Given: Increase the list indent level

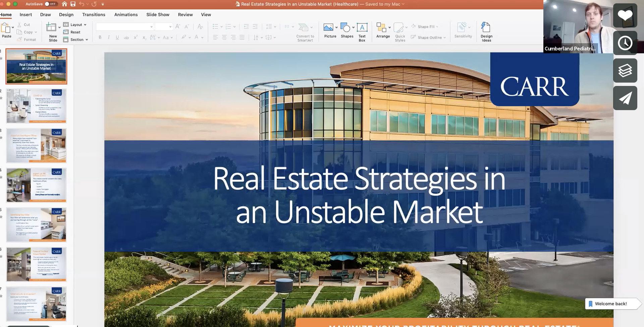Looking at the screenshot, I should 255,27.
